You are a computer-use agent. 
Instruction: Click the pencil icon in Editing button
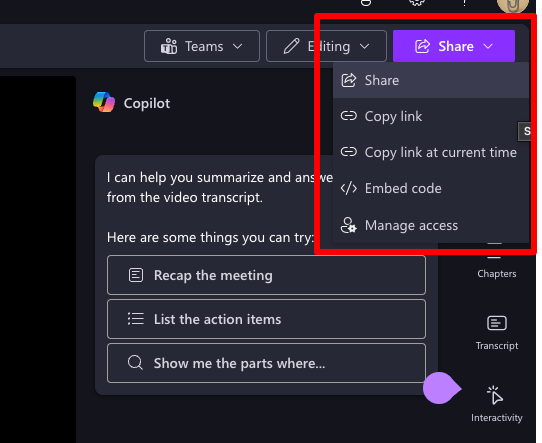[291, 46]
